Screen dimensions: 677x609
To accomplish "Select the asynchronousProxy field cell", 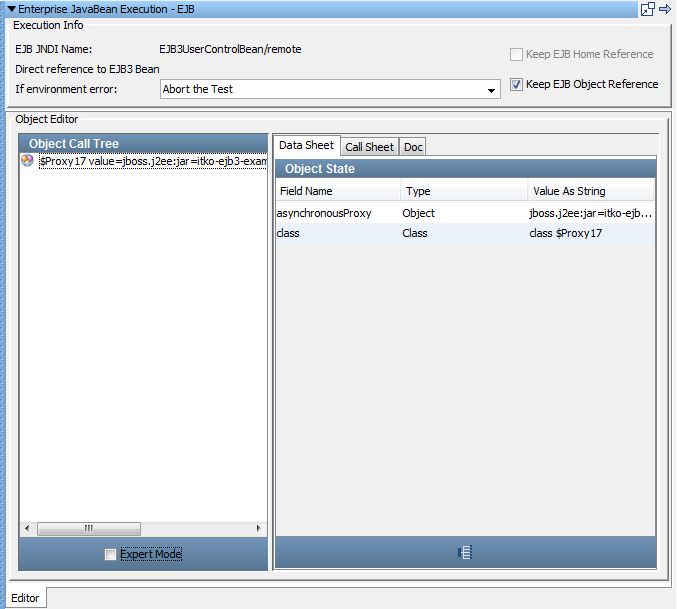I will pyautogui.click(x=338, y=213).
